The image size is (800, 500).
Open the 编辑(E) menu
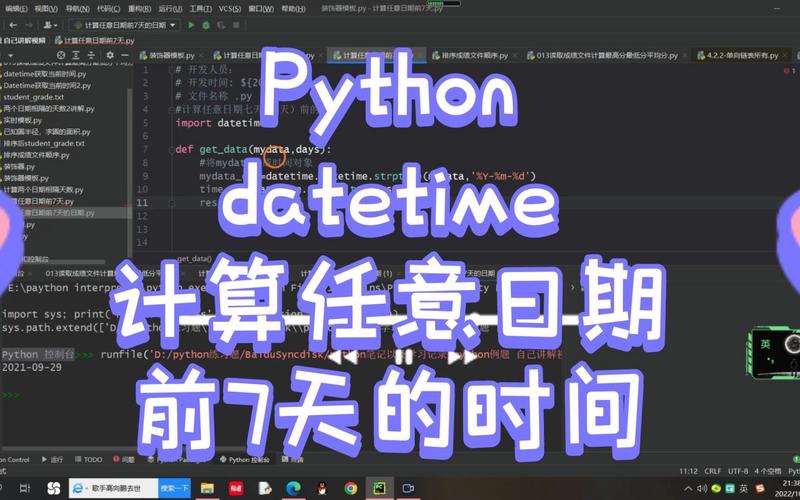[16, 9]
